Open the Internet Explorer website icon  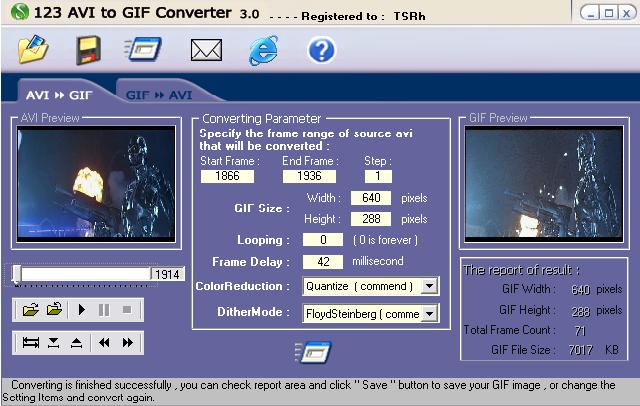click(x=264, y=50)
